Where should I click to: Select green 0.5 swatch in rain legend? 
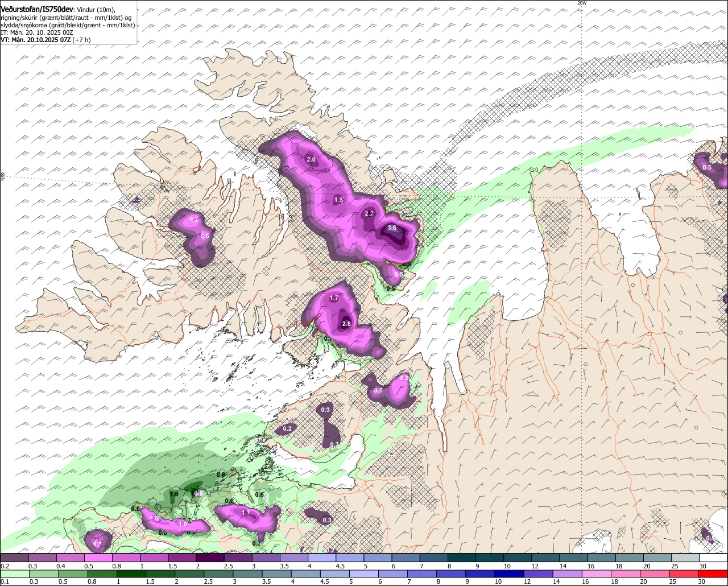(x=73, y=573)
